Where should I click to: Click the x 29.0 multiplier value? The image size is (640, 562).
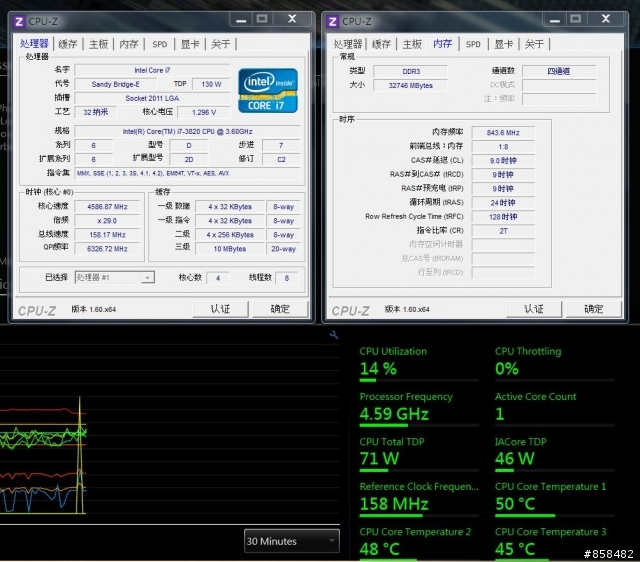coord(107,221)
